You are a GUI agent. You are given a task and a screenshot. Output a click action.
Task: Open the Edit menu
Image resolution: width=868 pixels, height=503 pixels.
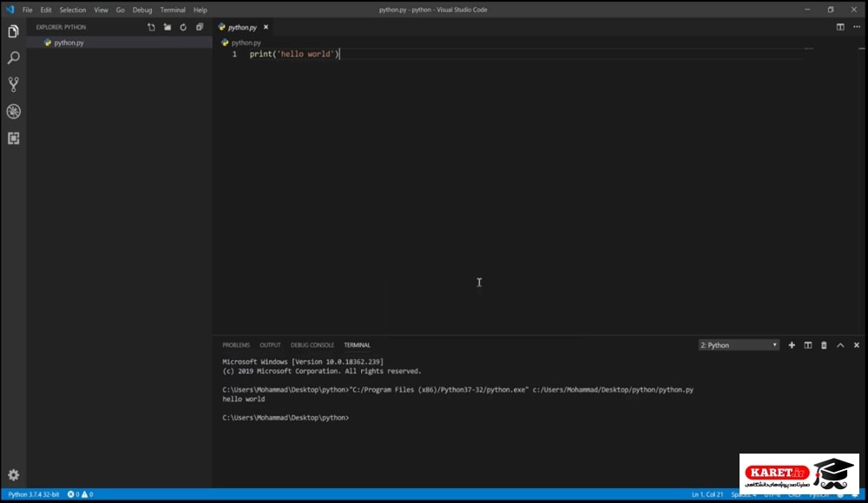[x=46, y=10]
